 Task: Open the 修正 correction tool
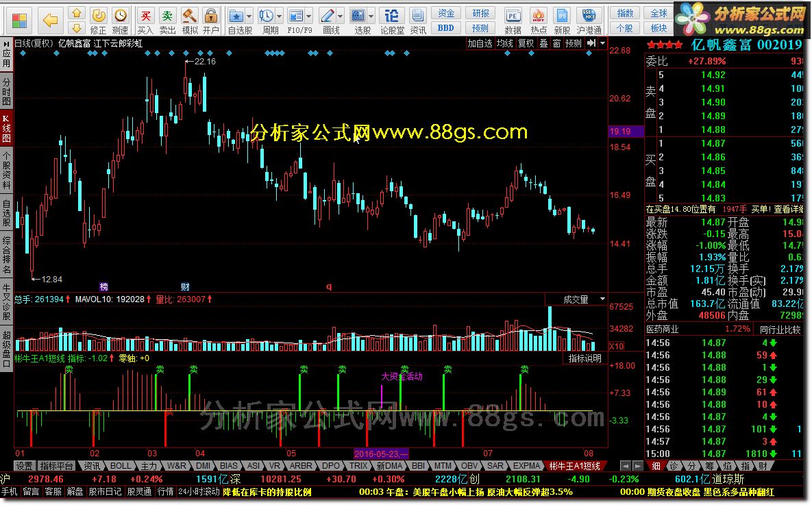(x=99, y=21)
